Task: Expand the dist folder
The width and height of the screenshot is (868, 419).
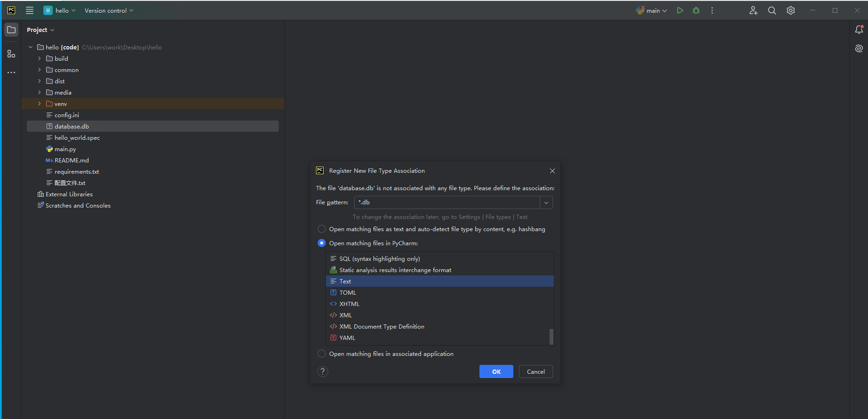Action: [40, 81]
